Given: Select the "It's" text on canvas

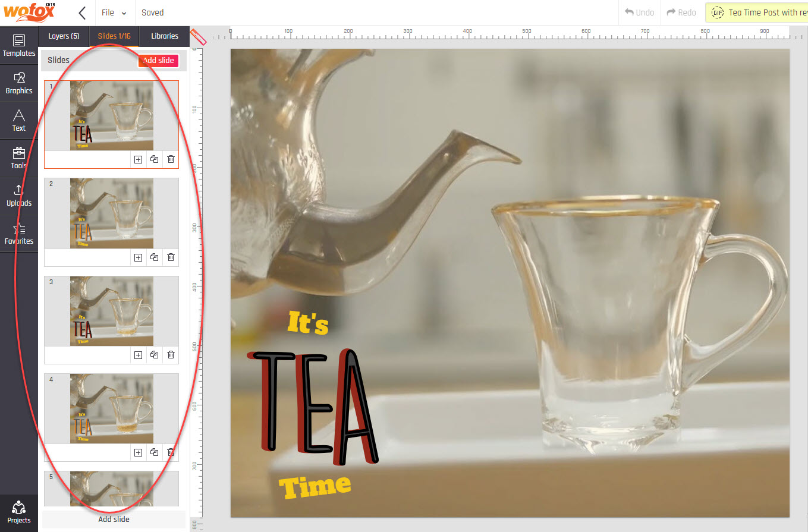Looking at the screenshot, I should 308,322.
